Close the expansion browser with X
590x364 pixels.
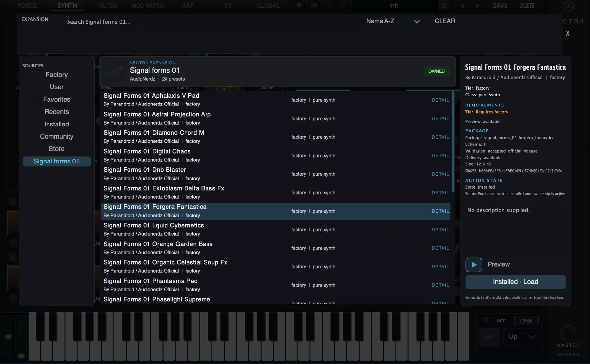pos(568,33)
